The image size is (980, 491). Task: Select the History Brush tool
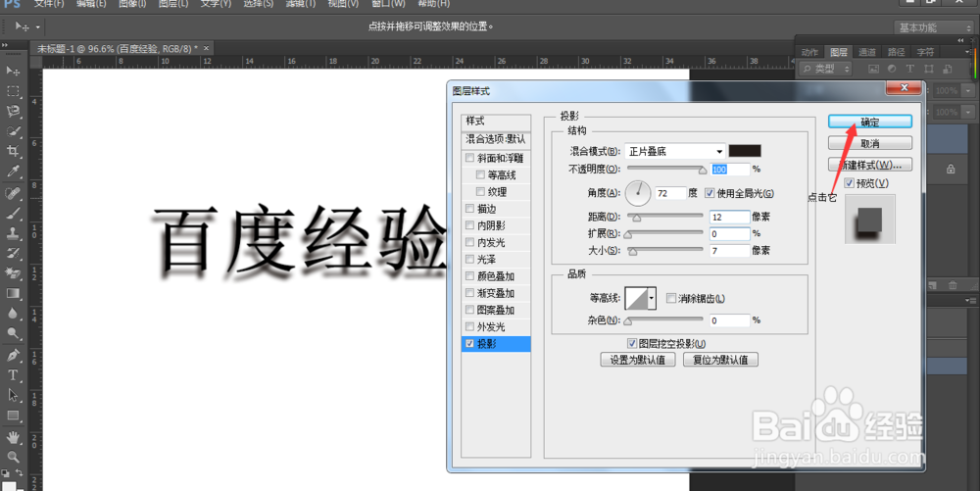13,253
